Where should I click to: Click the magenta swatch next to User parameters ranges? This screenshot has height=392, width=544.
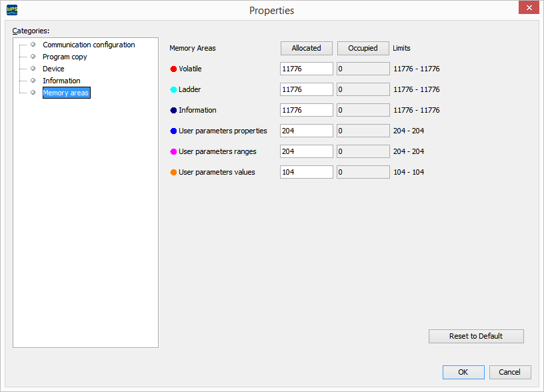pyautogui.click(x=174, y=151)
